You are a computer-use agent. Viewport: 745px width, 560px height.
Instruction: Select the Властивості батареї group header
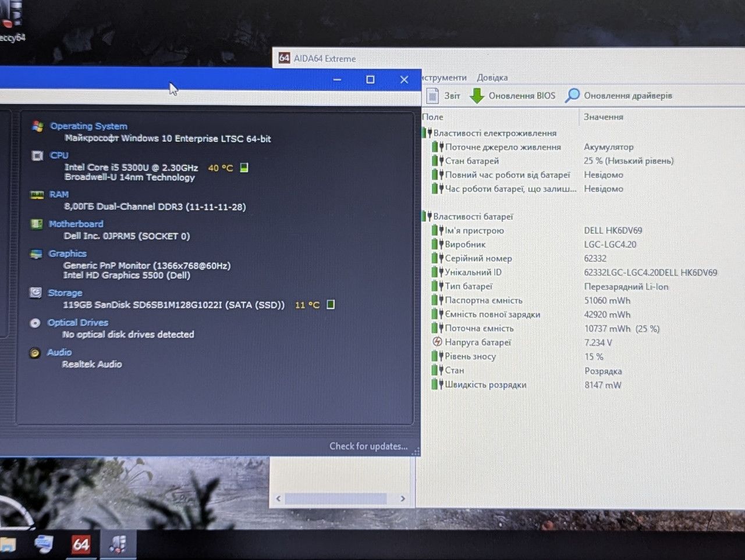click(473, 216)
